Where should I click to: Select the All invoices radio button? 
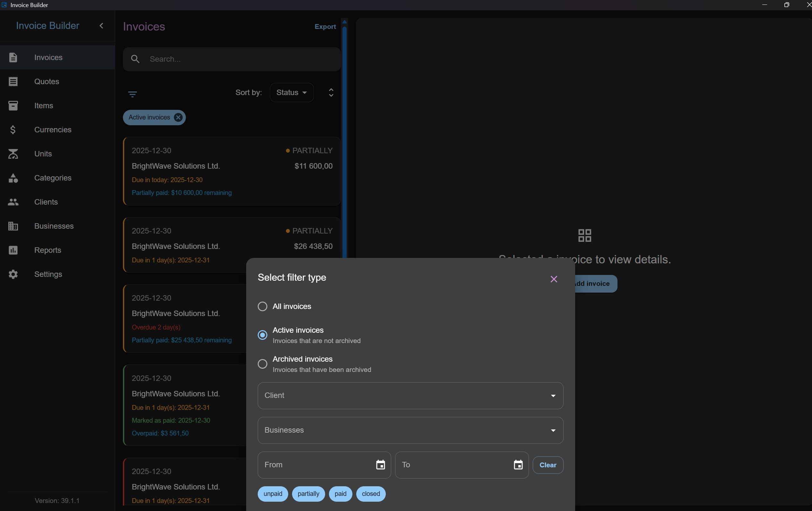coord(262,306)
